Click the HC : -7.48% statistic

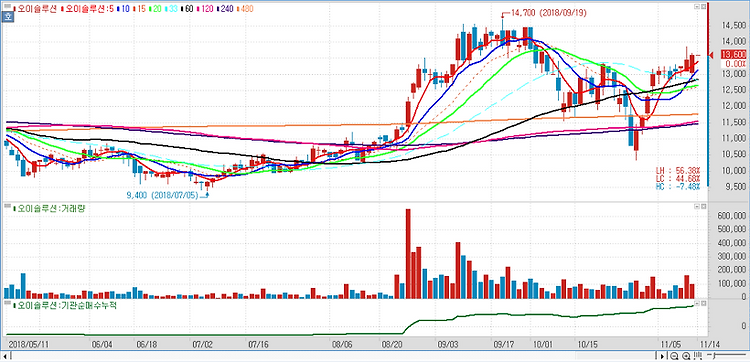[679, 186]
